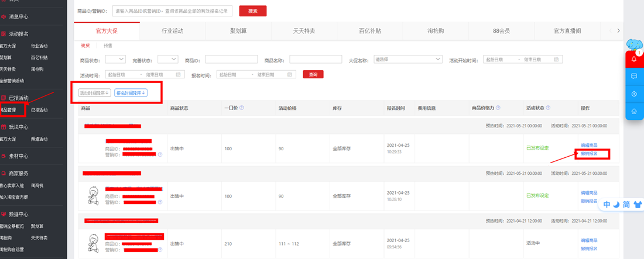Toggle 报名时间降序 sort button
Screen dimensions: 644x259
(131, 93)
